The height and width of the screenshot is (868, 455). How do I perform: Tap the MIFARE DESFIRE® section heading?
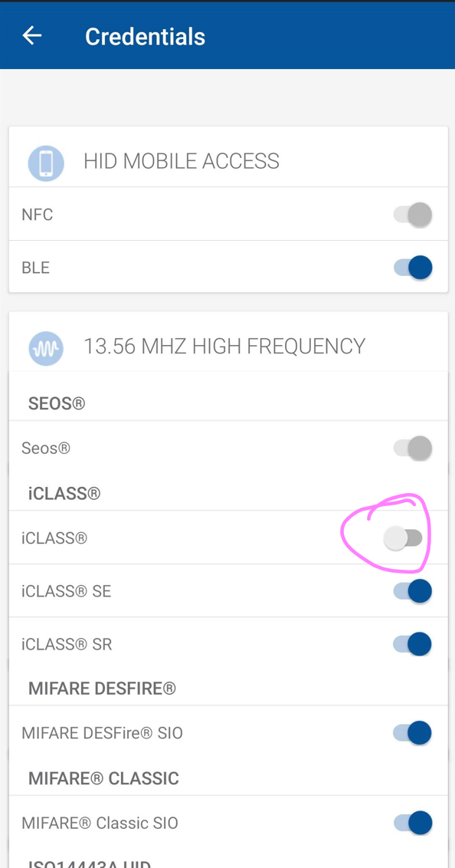pos(103,689)
